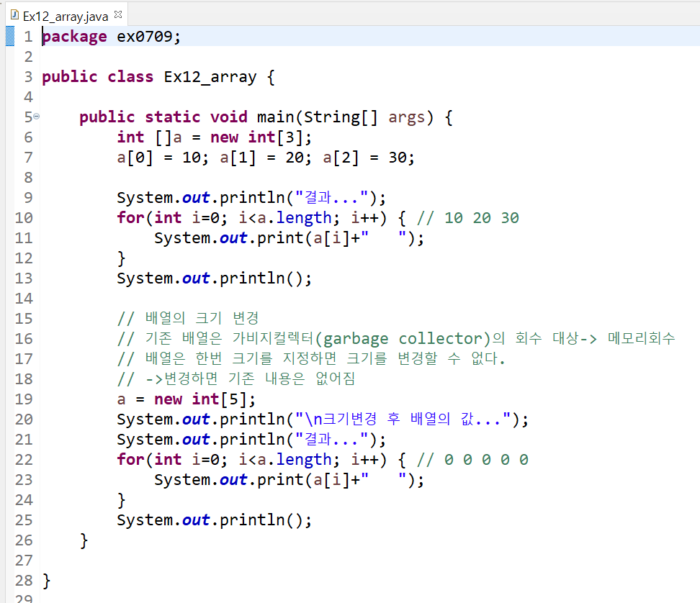700x603 pixels.
Task: Click the closing brace on line 28
Action: click(x=46, y=581)
